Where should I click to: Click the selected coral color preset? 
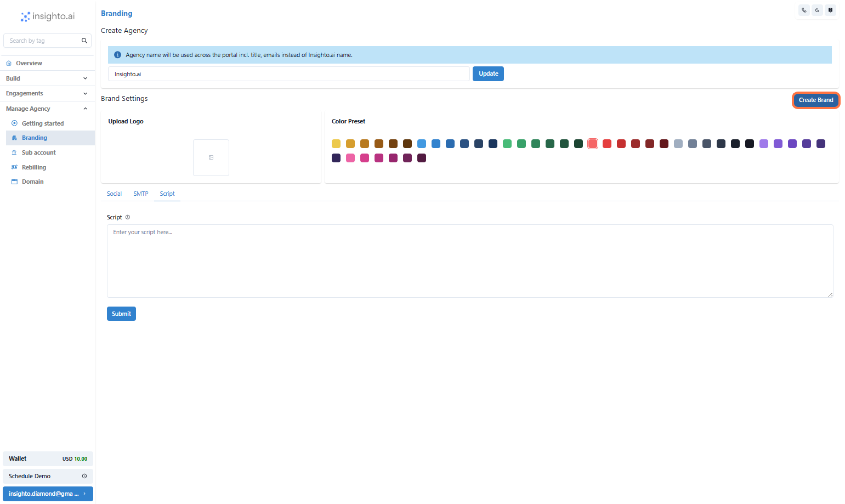click(x=593, y=144)
